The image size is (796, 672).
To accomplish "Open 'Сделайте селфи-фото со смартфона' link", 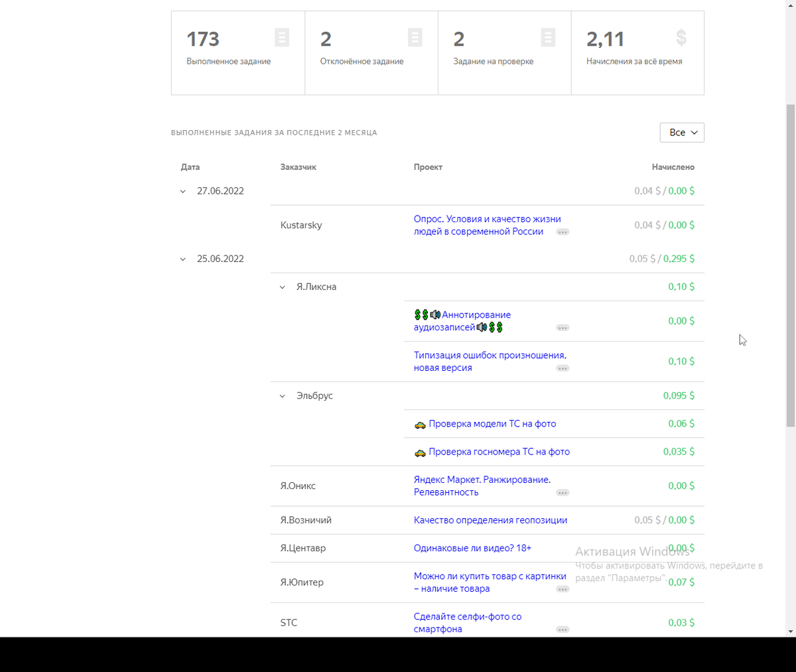I will 468,623.
